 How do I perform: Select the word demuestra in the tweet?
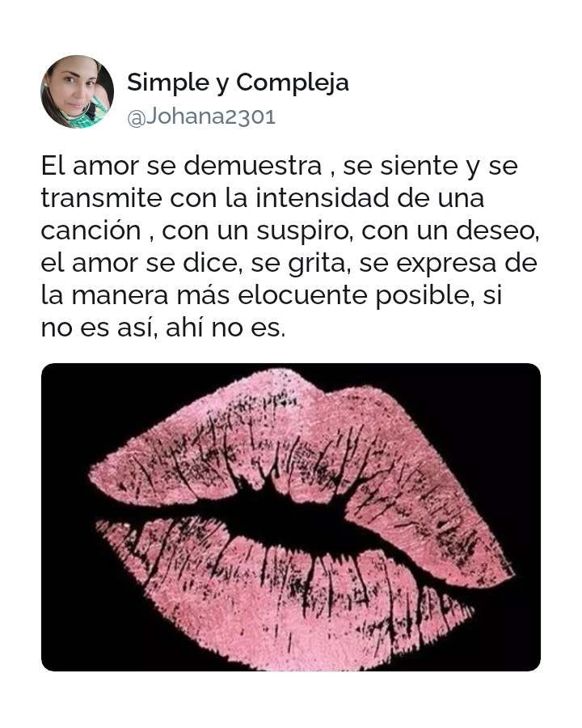click(253, 165)
